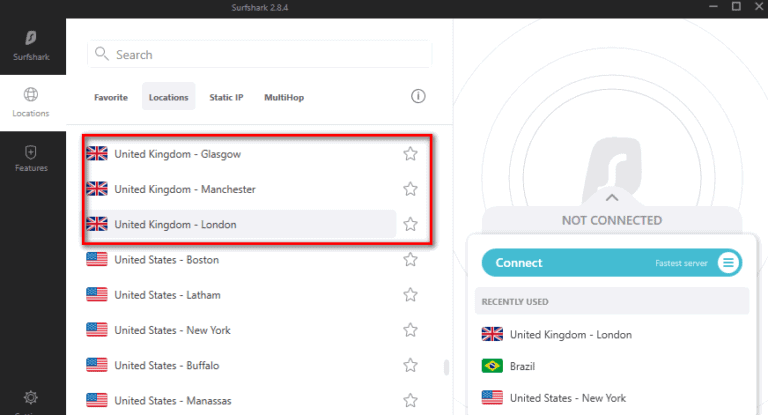The width and height of the screenshot is (768, 415).
Task: Open the Features shield icon
Action: (x=31, y=158)
